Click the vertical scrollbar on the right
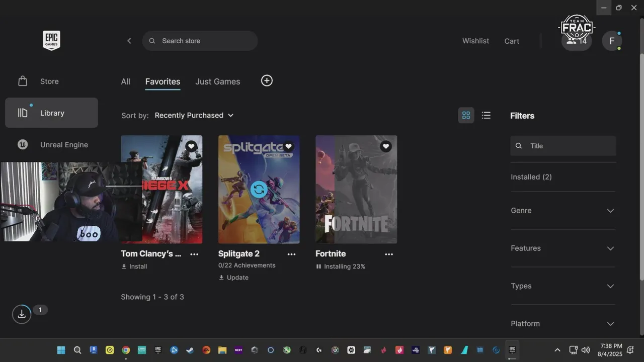This screenshot has height=362, width=644. pos(641,166)
